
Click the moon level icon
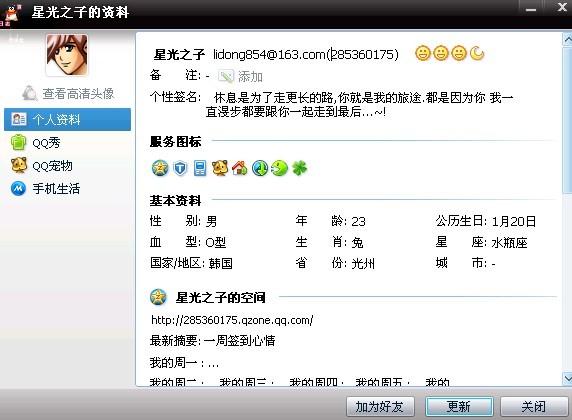pyautogui.click(x=477, y=53)
